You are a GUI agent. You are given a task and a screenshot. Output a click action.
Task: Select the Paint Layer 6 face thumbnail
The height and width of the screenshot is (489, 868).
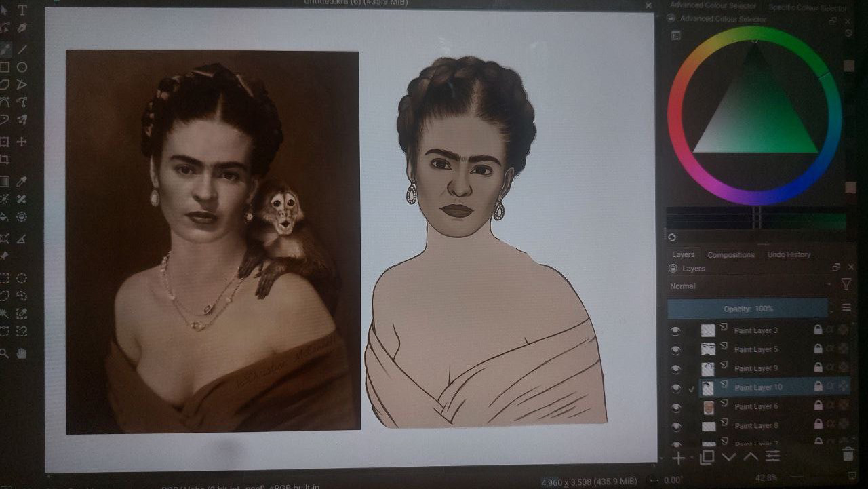(708, 407)
